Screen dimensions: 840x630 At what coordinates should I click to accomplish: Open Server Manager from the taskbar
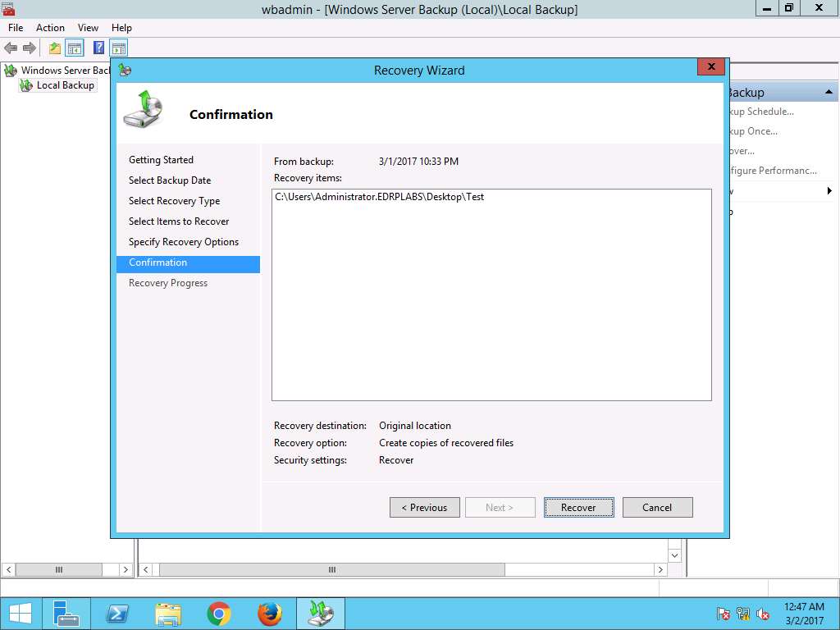coord(66,614)
